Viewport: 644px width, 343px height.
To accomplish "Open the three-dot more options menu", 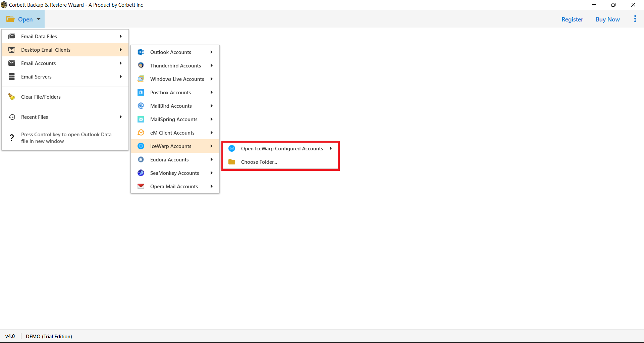I will click(635, 19).
